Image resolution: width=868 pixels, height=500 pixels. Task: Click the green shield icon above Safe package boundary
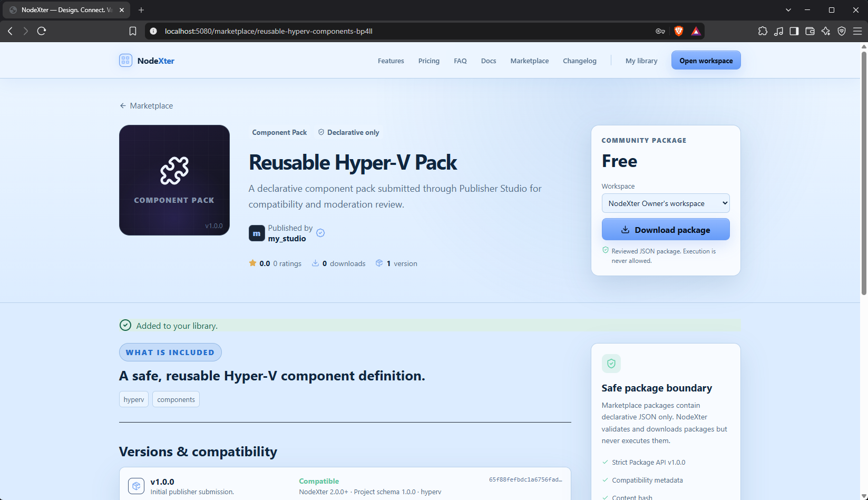pyautogui.click(x=611, y=363)
